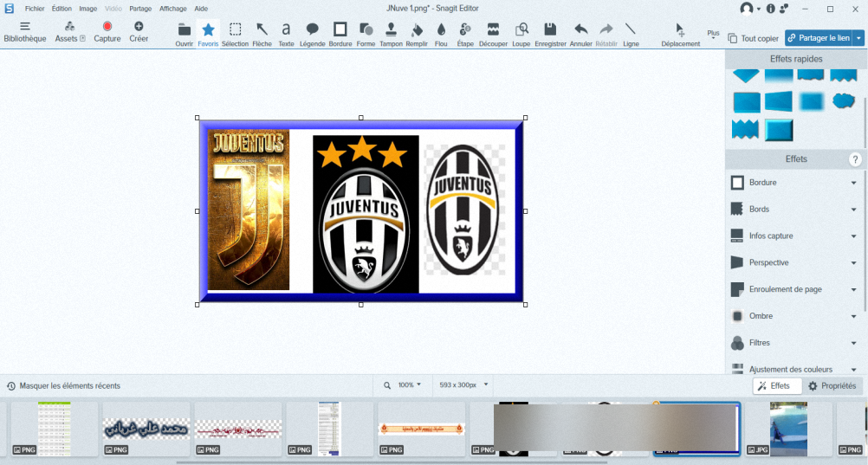Open the Bibliothèque library view
Screen dimensions: 868x465
25,32
